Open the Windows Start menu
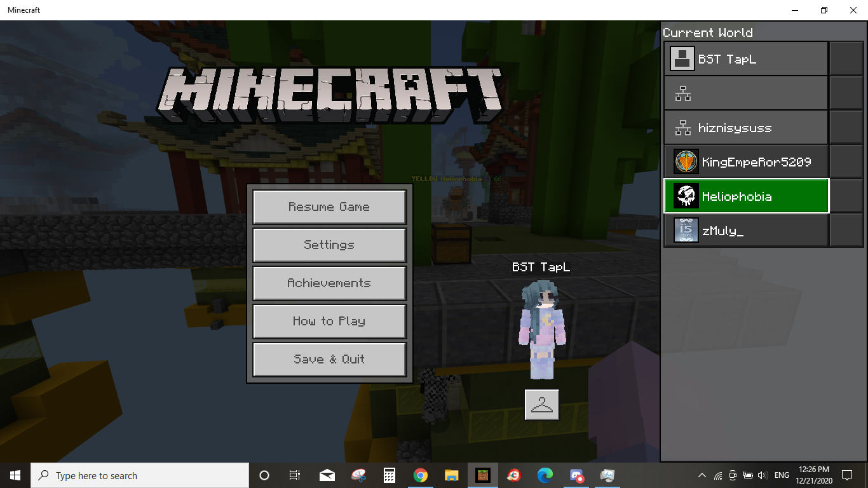This screenshot has width=868, height=488. tap(15, 475)
